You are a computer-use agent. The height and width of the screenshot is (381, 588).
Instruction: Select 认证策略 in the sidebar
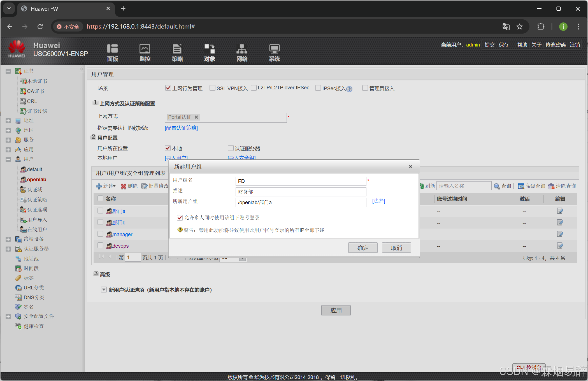point(37,200)
